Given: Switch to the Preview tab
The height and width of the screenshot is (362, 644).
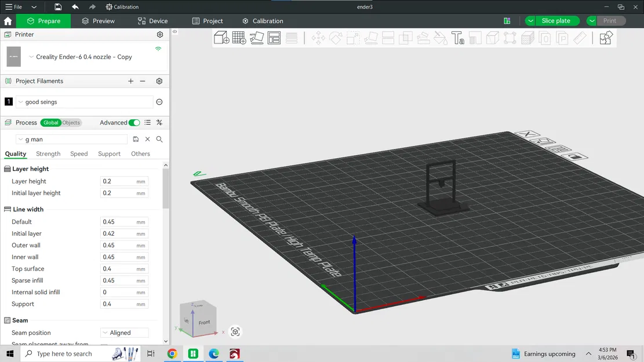Looking at the screenshot, I should click(103, 20).
